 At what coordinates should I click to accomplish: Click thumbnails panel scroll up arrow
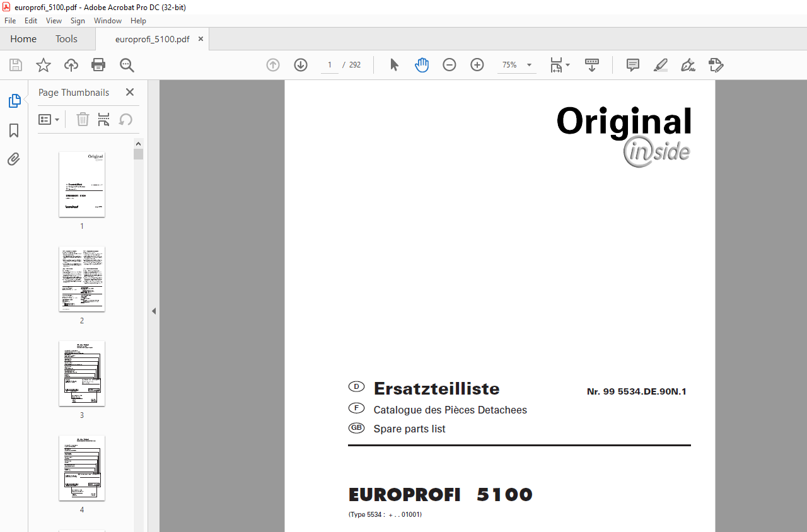click(139, 143)
